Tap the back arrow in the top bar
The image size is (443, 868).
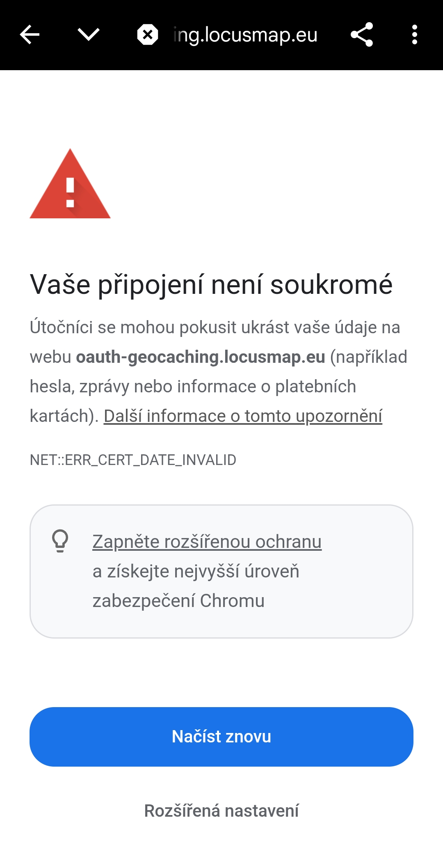point(30,35)
